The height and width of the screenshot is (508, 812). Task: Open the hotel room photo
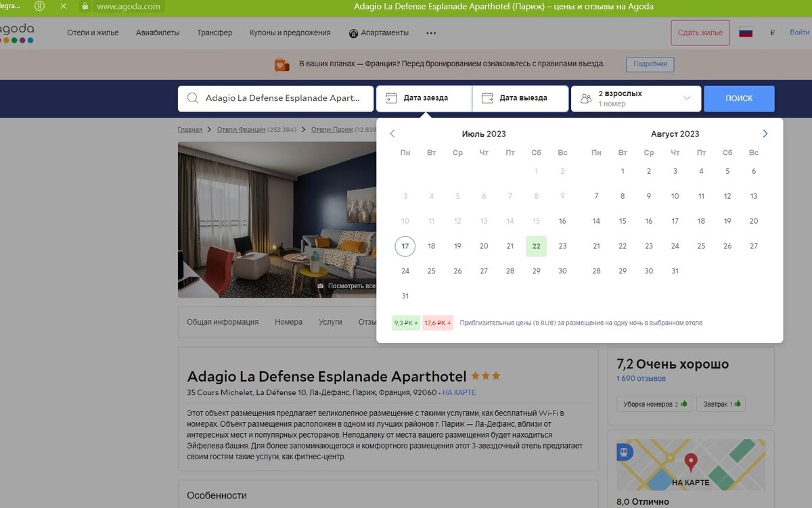(277, 220)
